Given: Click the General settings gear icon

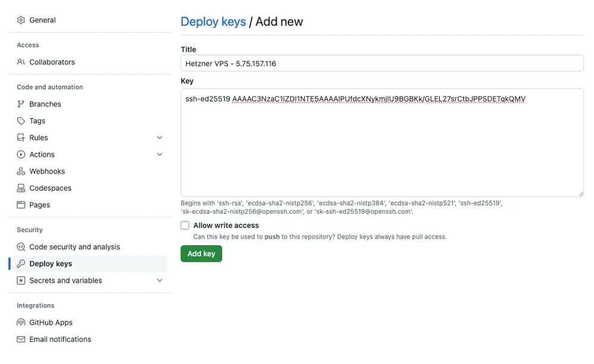Looking at the screenshot, I should 21,20.
